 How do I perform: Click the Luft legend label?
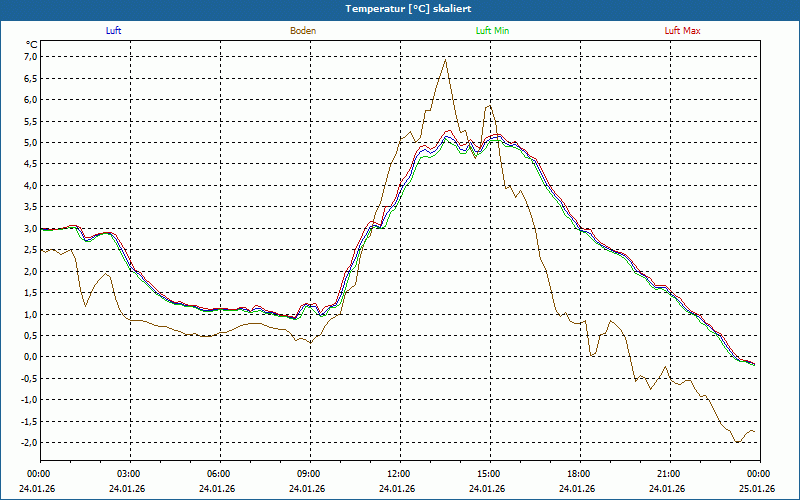pos(114,31)
